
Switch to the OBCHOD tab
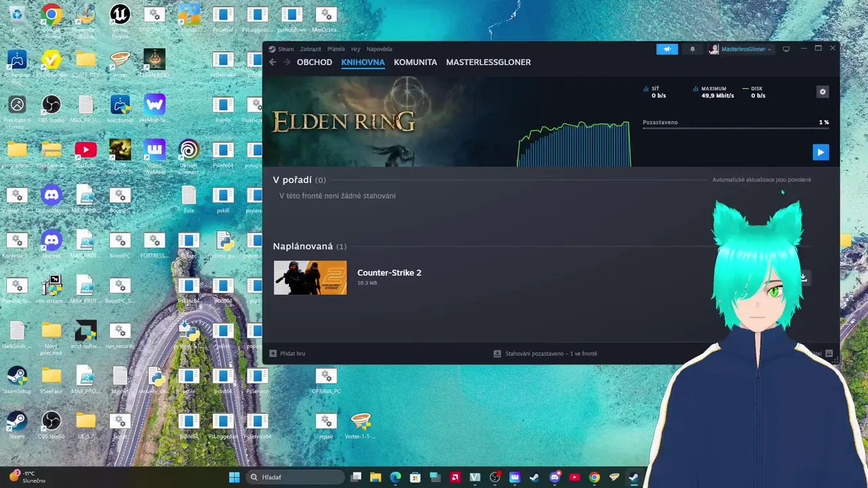[315, 62]
